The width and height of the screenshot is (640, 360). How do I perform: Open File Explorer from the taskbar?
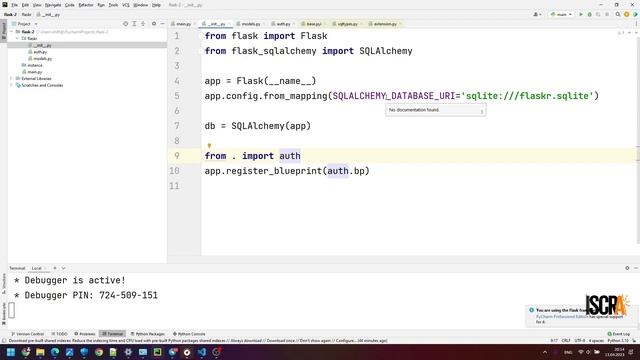click(40, 352)
